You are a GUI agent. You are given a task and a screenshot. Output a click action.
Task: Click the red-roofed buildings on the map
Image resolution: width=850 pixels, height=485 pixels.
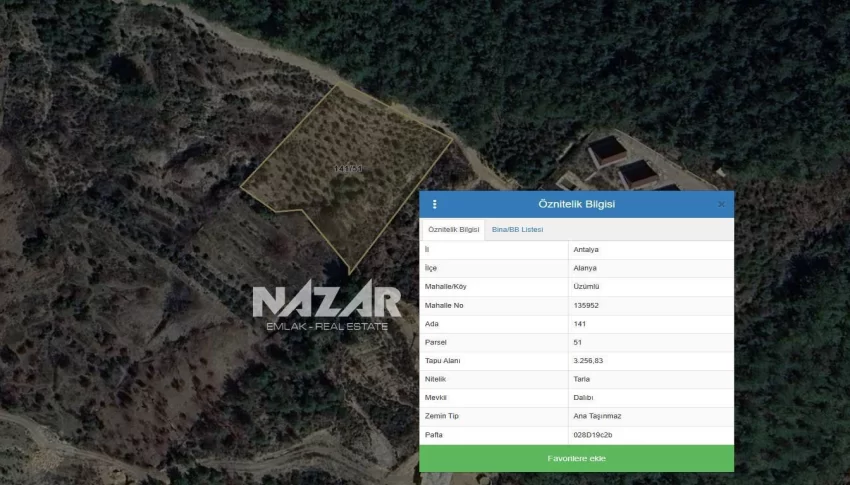620,162
